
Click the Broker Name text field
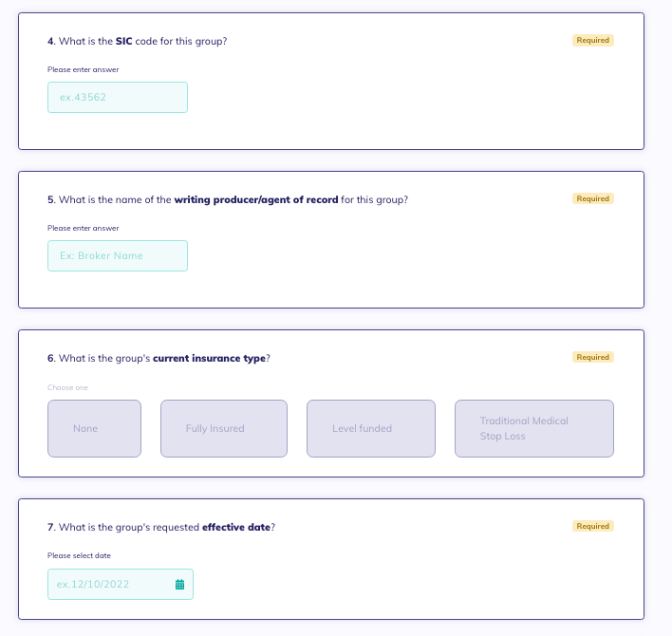click(118, 256)
